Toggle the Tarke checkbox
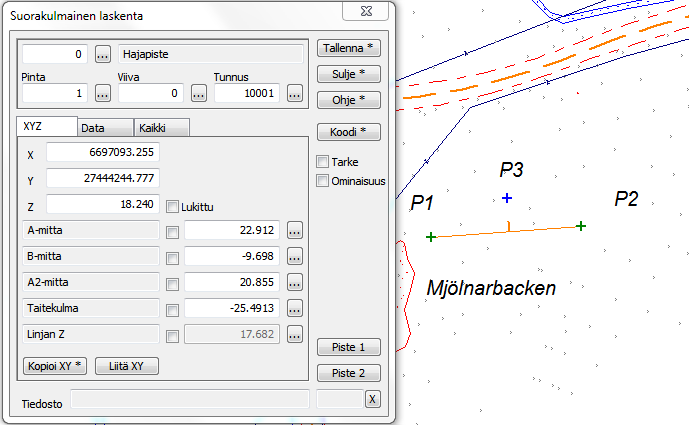Image resolution: width=689 pixels, height=425 pixels. (x=322, y=162)
